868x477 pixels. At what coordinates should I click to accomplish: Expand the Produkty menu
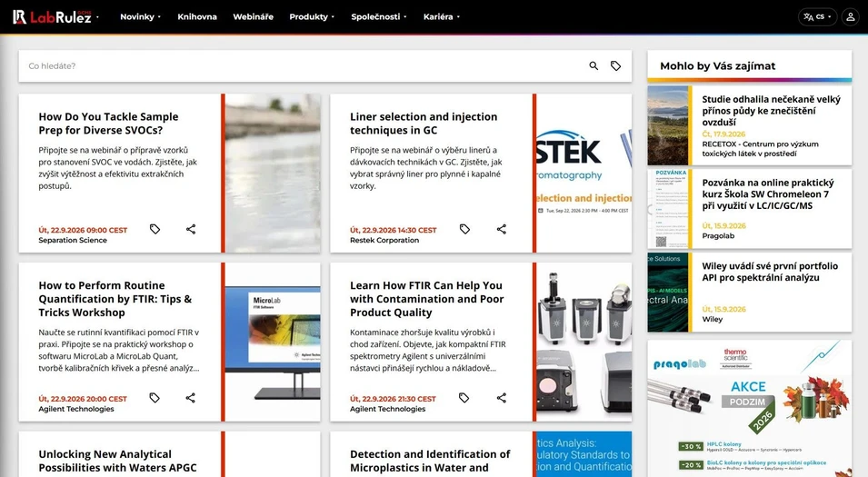(312, 16)
